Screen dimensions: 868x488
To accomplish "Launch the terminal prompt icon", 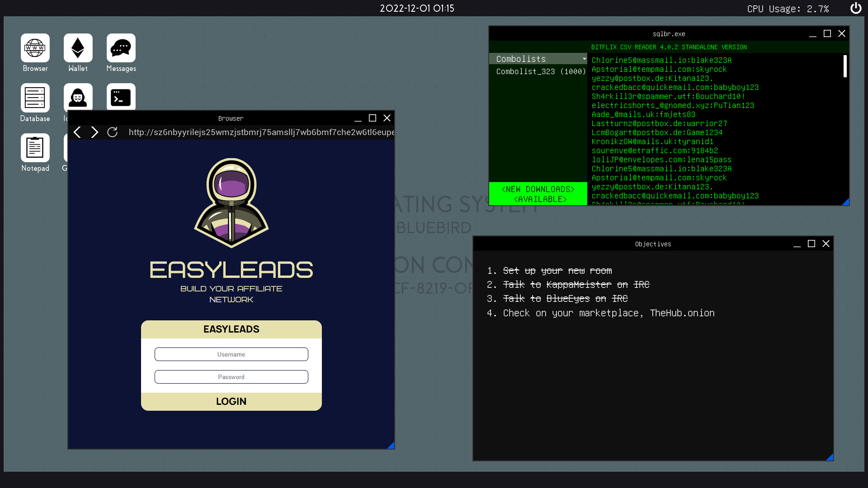I will [121, 97].
